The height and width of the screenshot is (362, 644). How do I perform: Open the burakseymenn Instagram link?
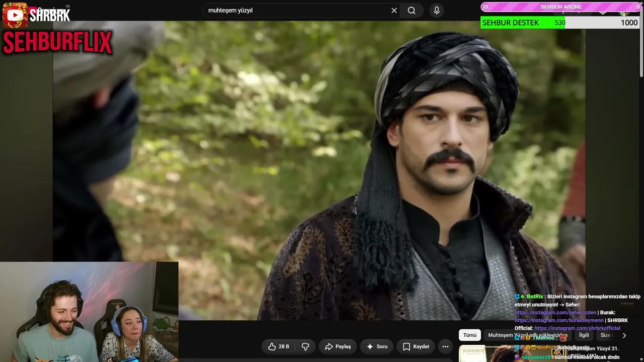pos(559,320)
